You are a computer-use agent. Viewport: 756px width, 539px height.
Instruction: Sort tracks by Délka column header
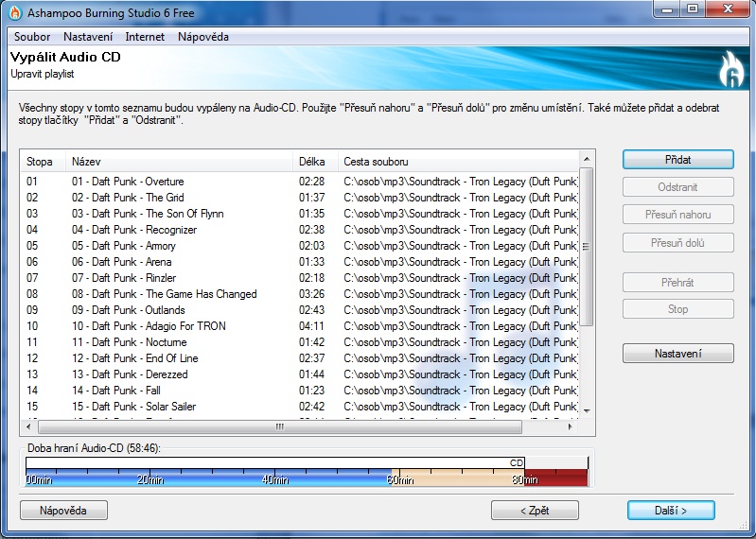tap(315, 162)
